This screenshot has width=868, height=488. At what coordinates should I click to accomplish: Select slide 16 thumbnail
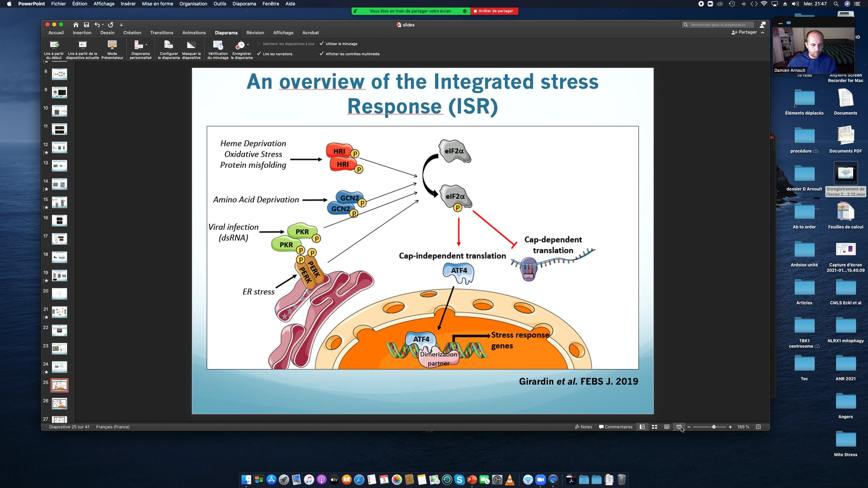tap(59, 221)
